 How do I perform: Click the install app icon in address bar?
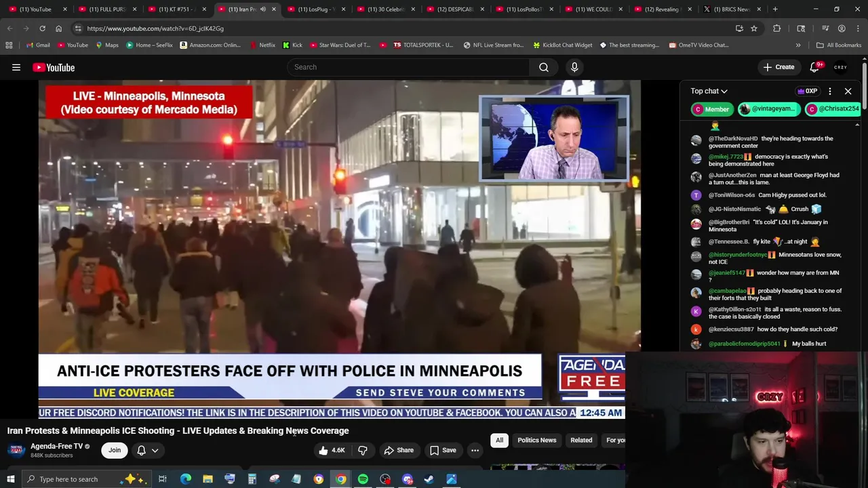pyautogui.click(x=739, y=28)
